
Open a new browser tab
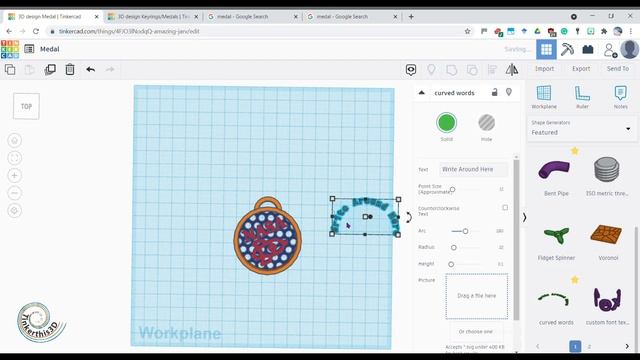pos(411,17)
